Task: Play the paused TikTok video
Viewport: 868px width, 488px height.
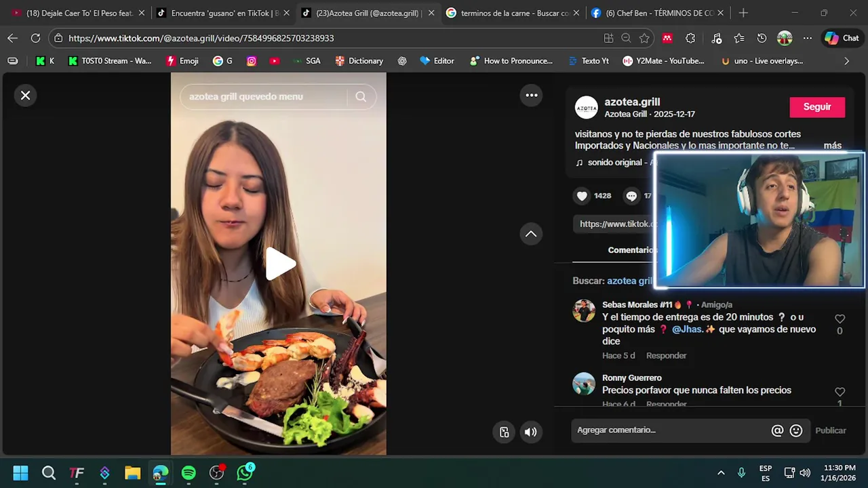Action: [279, 264]
